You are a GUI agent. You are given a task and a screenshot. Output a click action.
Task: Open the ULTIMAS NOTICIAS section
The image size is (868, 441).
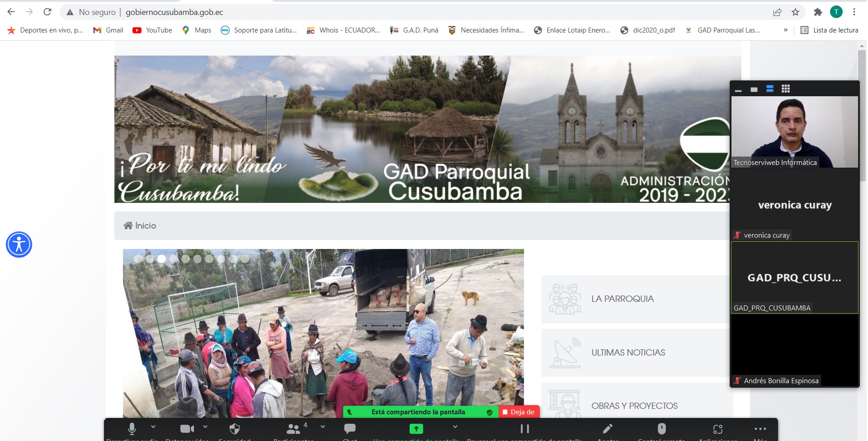628,352
